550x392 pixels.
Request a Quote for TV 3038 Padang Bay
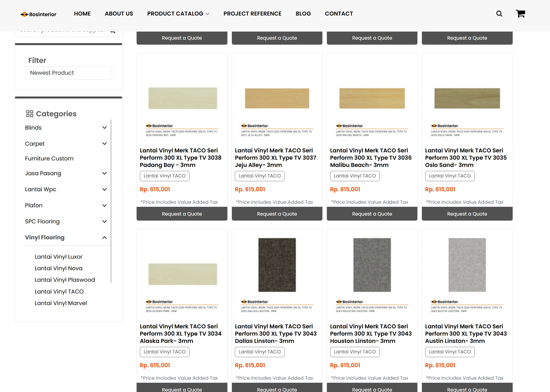click(182, 214)
